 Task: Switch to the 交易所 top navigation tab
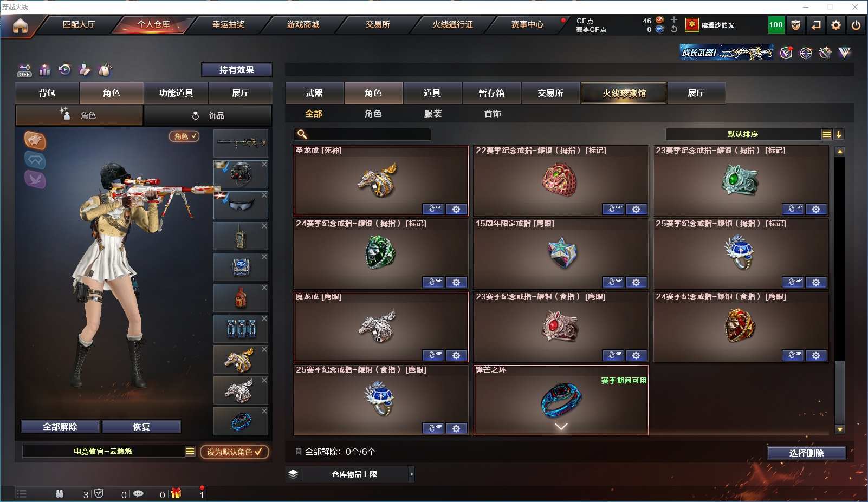(378, 24)
